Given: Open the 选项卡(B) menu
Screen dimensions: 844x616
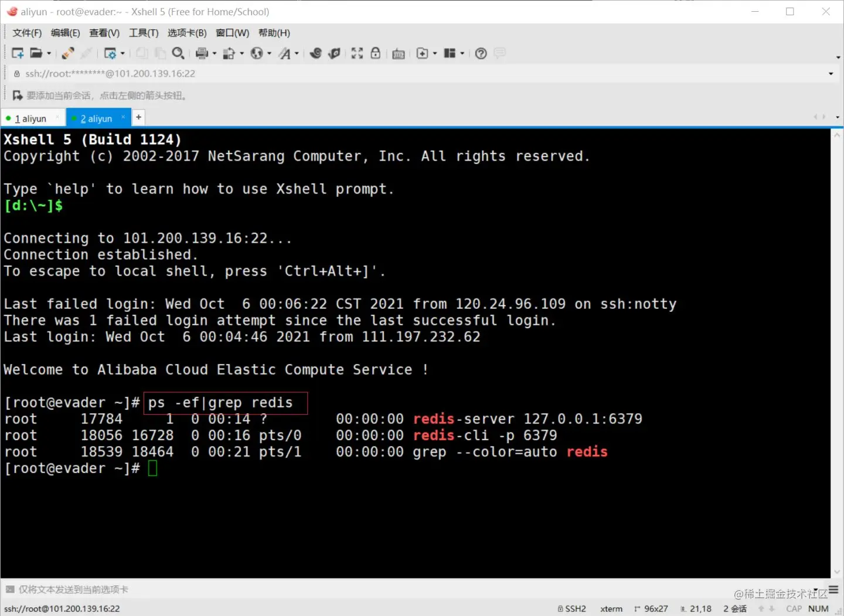Looking at the screenshot, I should click(x=187, y=33).
